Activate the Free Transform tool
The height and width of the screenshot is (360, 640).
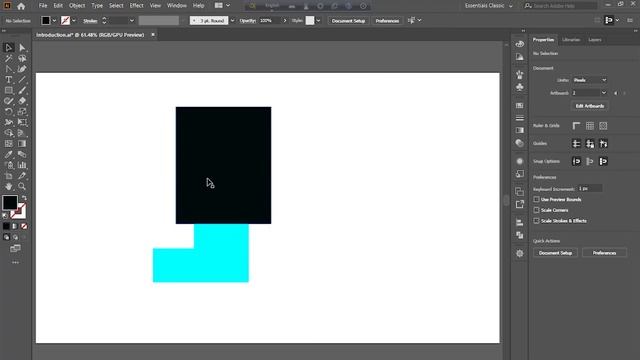point(22,122)
